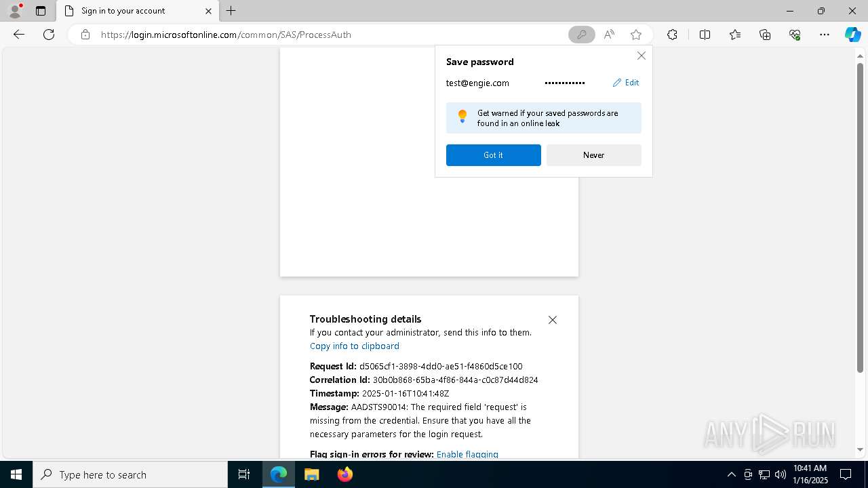Click the vertical scrollbar thumb
This screenshot has width=868, height=488.
coord(860,217)
